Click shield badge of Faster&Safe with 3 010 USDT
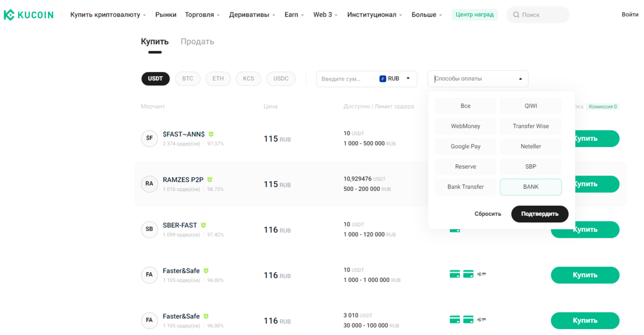The width and height of the screenshot is (644, 335). tap(206, 317)
